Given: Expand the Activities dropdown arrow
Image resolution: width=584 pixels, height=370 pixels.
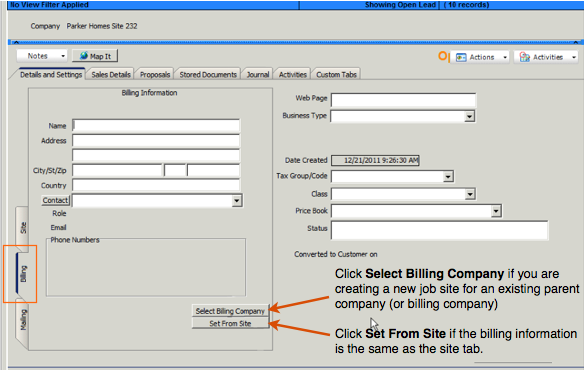Looking at the screenshot, I should [574, 57].
